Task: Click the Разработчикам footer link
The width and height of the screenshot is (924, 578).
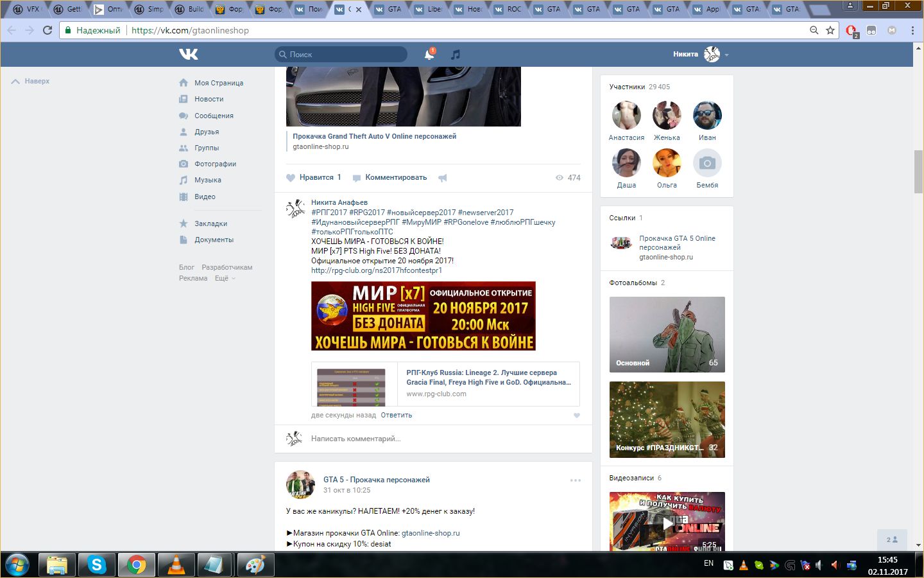Action: (x=227, y=267)
